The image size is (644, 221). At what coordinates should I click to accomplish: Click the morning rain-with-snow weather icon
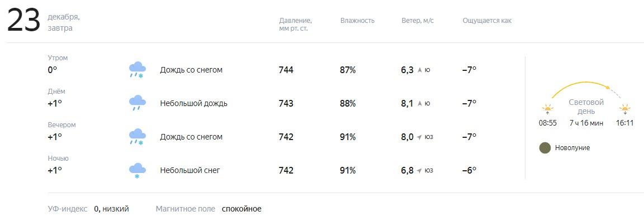coord(137,70)
